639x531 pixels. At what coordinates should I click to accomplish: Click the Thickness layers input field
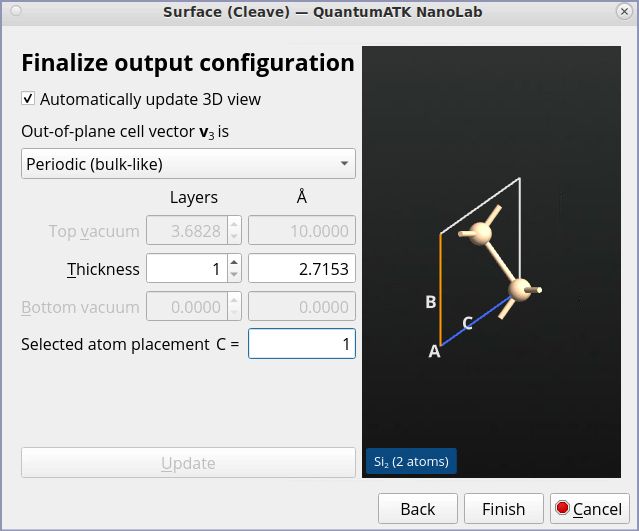(x=186, y=268)
